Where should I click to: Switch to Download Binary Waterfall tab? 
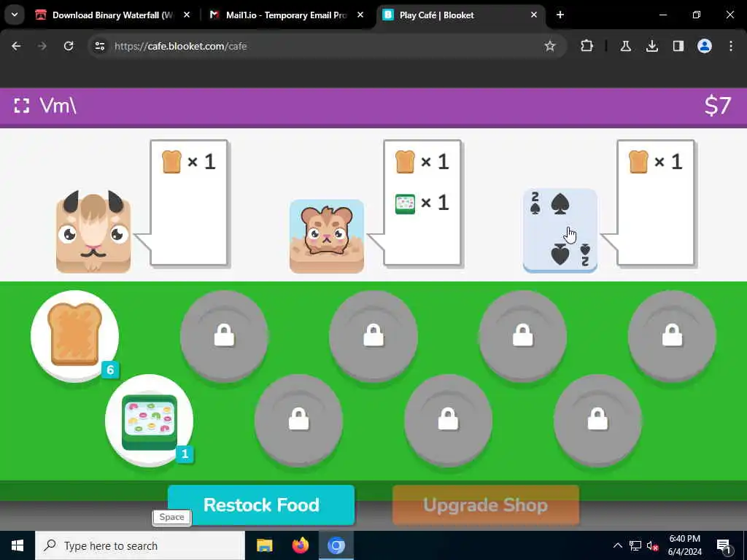112,15
